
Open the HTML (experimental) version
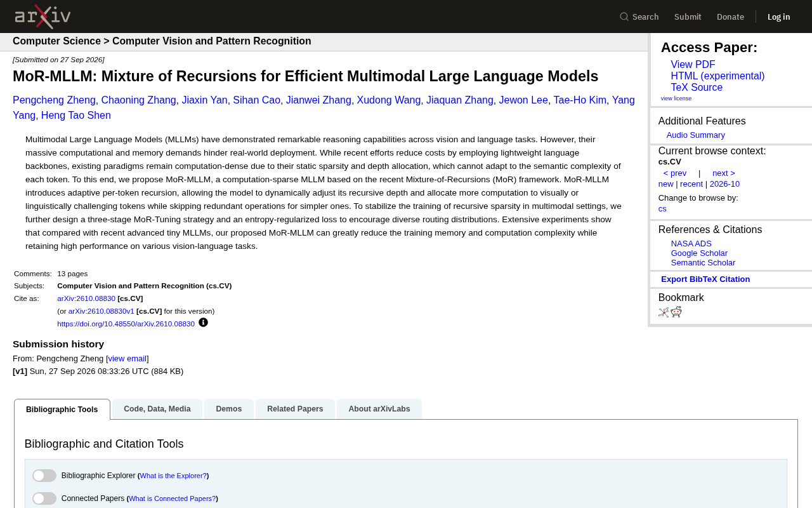tap(717, 76)
